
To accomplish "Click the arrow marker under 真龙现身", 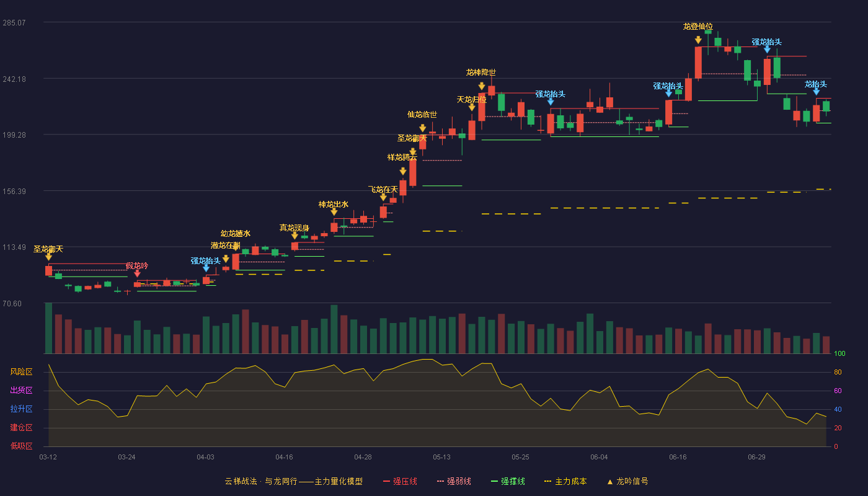I will click(x=294, y=236).
